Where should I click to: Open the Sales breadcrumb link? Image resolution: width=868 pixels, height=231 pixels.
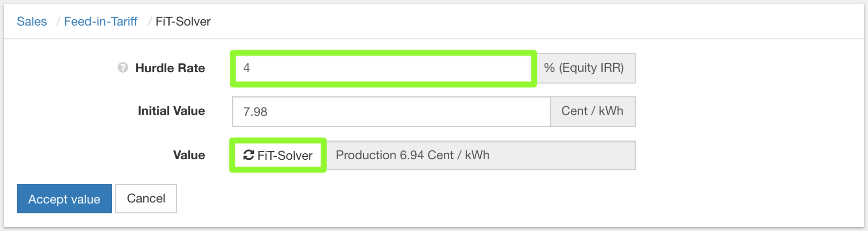click(x=32, y=22)
